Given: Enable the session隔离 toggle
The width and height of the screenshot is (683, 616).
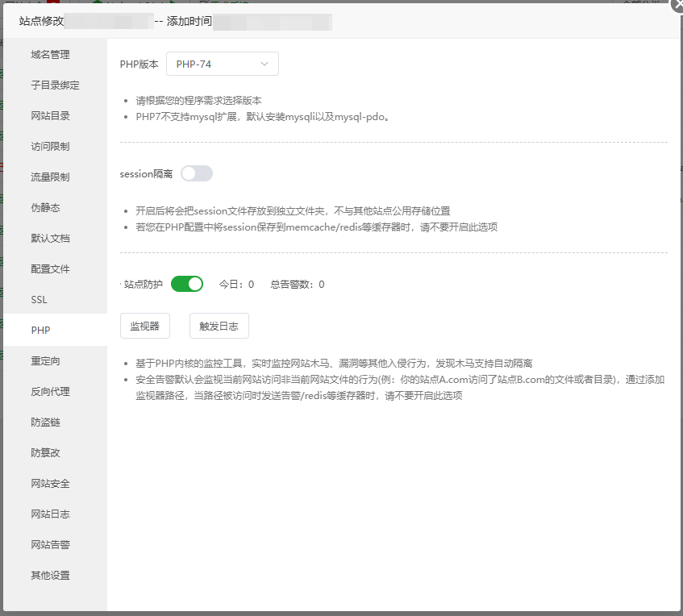Looking at the screenshot, I should 197,173.
